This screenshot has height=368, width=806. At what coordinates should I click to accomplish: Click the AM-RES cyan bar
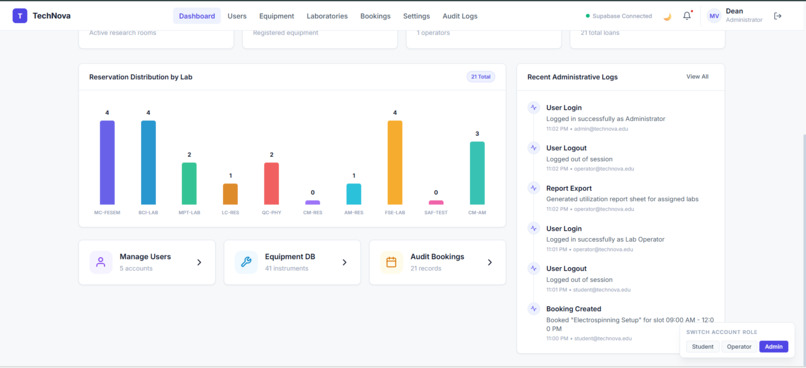[354, 194]
